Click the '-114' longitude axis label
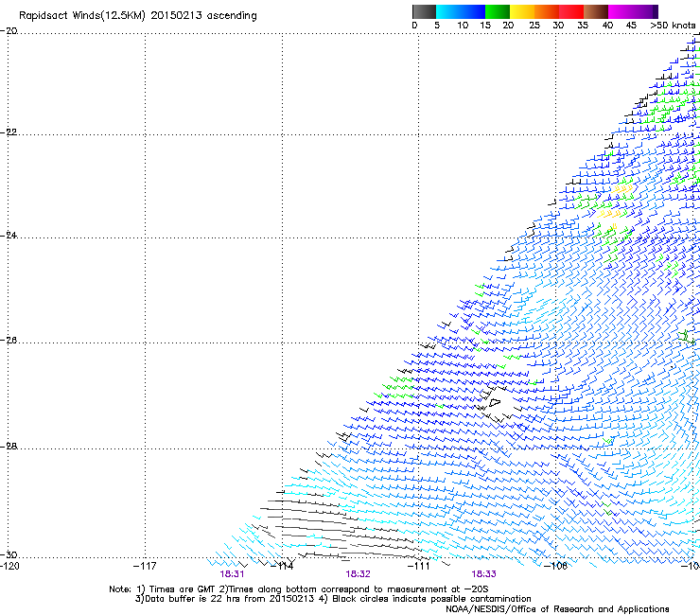Viewport: 700px width, 615px height. pyautogui.click(x=282, y=566)
